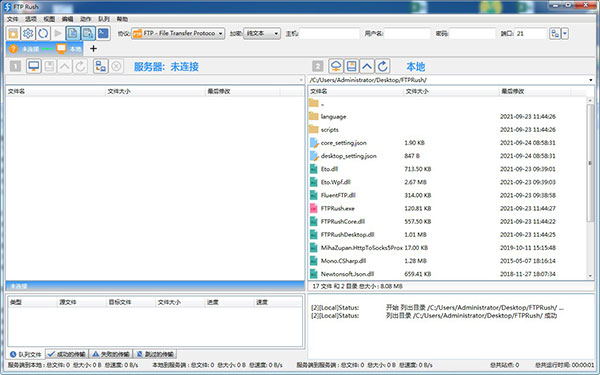Screen dimensions: 600x375
Task: Go up one directory in the local pane
Action: [367, 66]
